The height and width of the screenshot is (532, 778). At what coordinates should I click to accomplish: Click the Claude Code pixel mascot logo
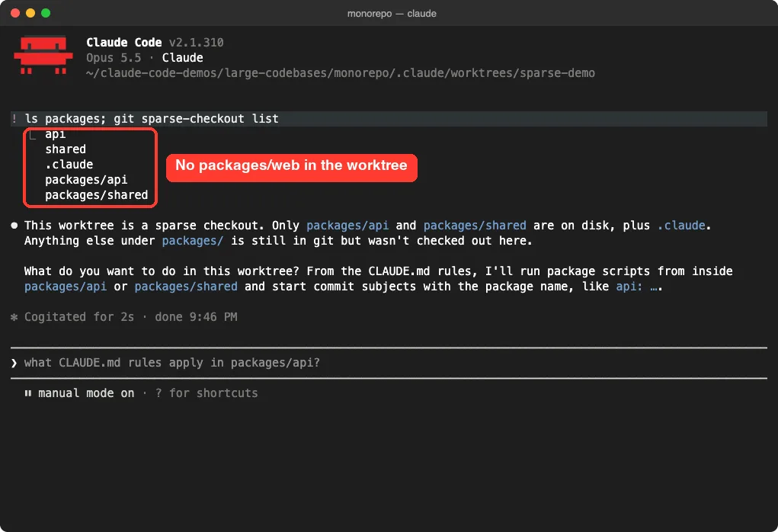pos(43,55)
